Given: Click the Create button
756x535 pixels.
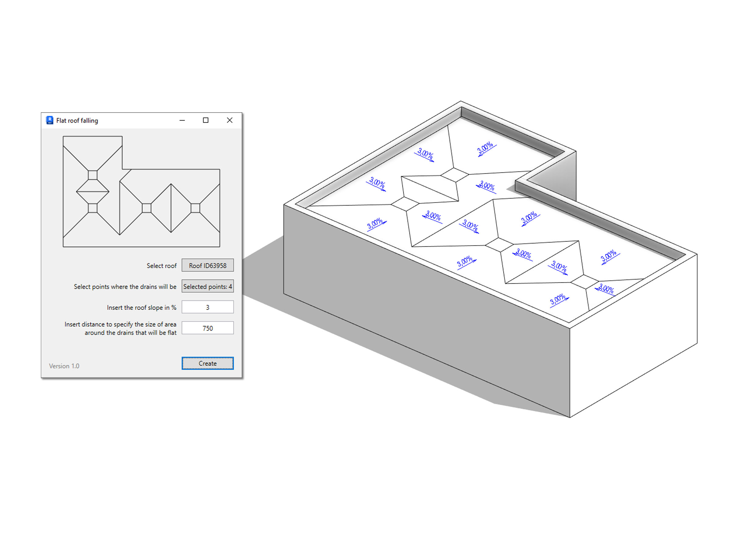Looking at the screenshot, I should pos(207,363).
